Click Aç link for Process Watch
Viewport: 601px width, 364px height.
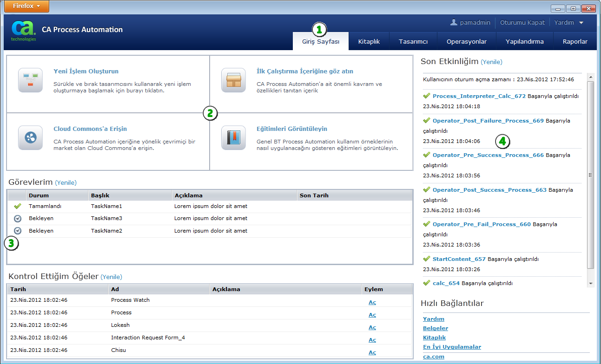[372, 302]
